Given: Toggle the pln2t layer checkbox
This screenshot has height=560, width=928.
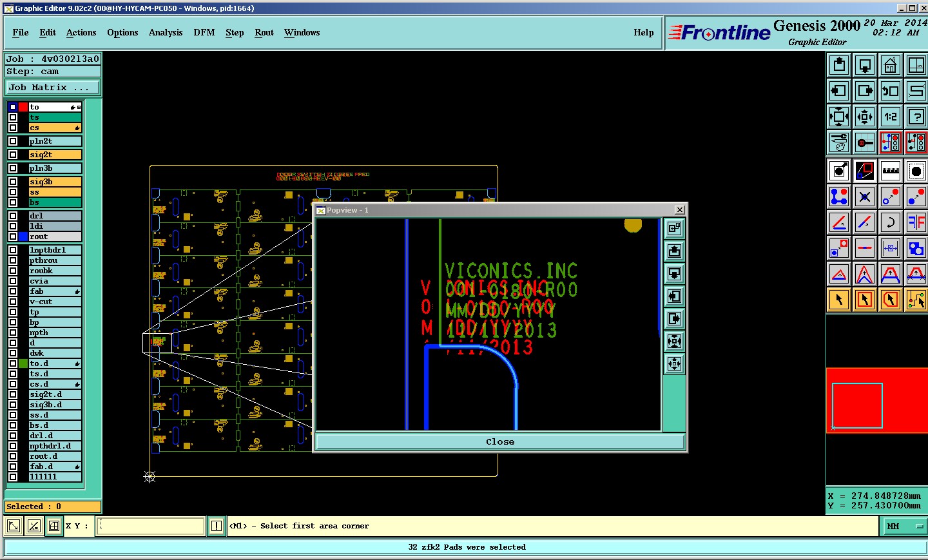Looking at the screenshot, I should tap(13, 141).
